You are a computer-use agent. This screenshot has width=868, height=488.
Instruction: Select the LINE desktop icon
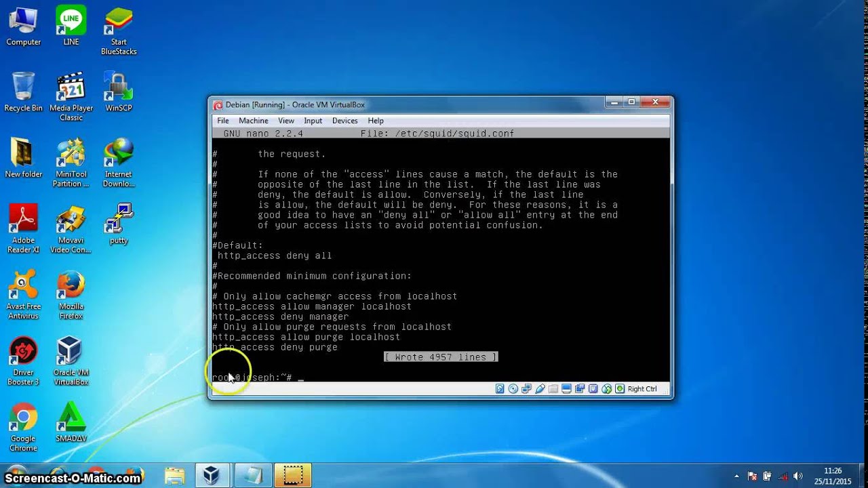tap(71, 26)
